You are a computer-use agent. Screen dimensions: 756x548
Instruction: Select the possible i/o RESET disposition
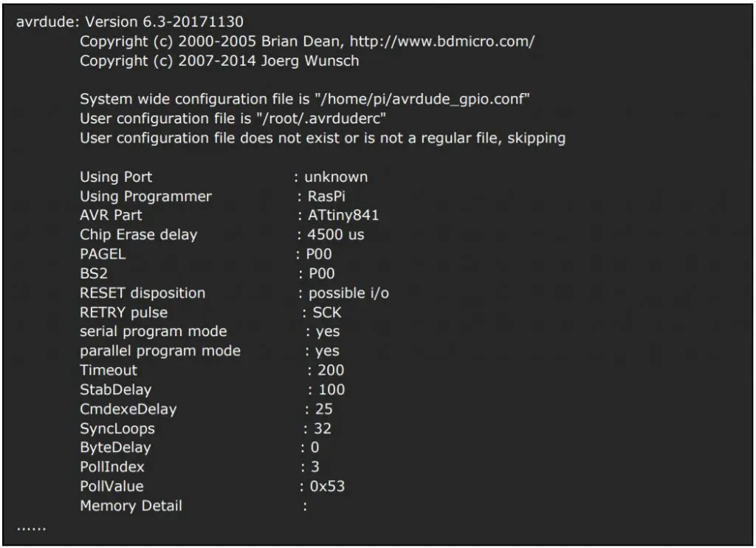coord(348,293)
